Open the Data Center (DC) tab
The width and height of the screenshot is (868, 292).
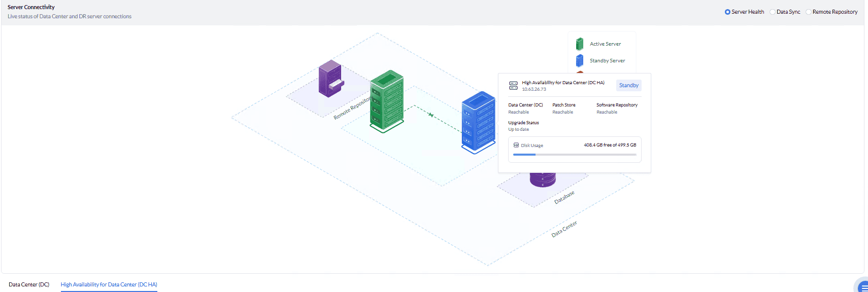[29, 284]
